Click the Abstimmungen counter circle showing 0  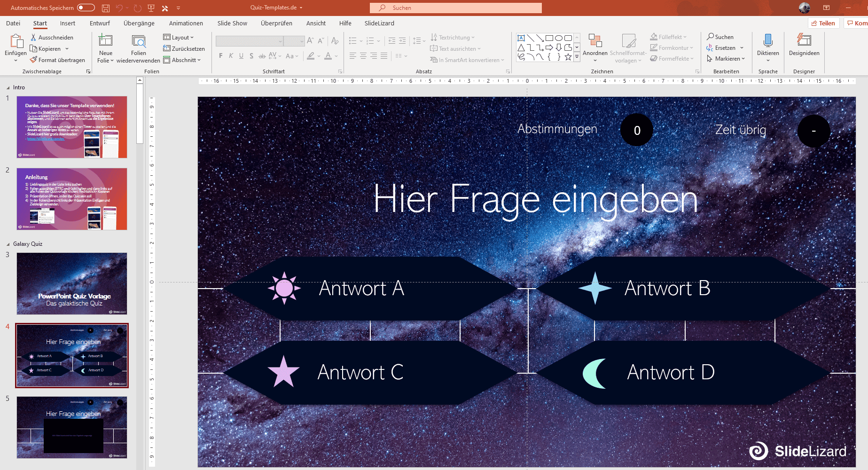tap(637, 130)
